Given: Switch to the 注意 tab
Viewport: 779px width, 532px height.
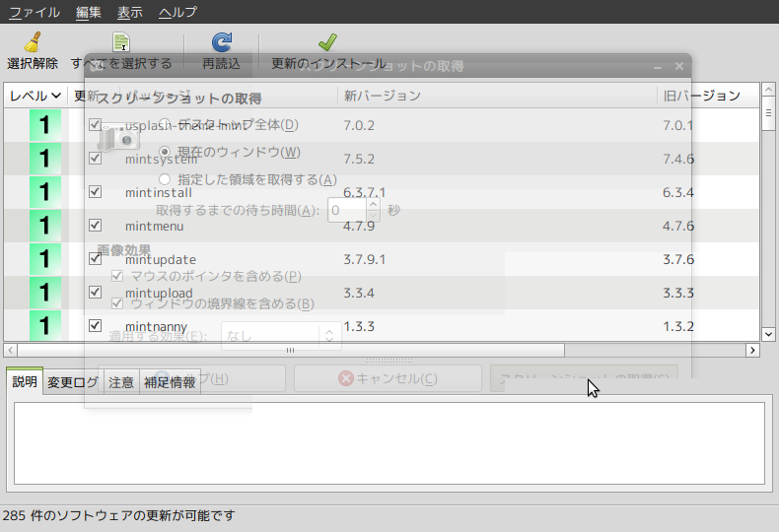Looking at the screenshot, I should tap(121, 382).
